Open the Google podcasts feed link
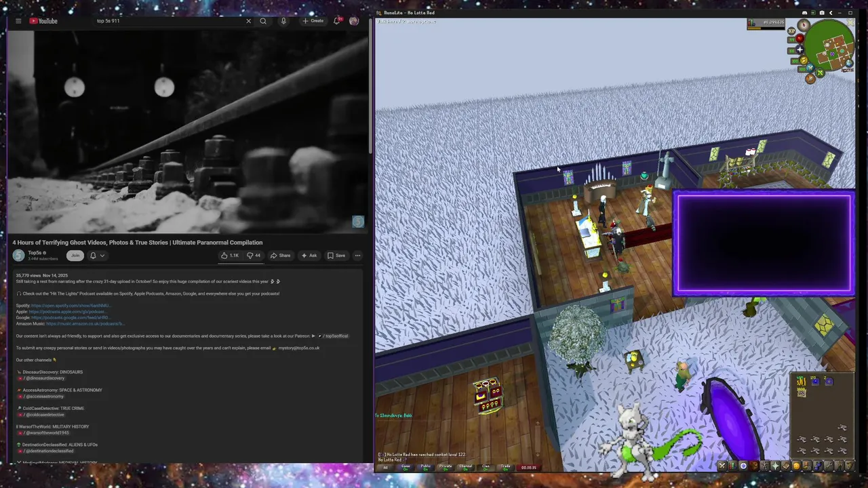The image size is (868, 488). click(x=71, y=318)
